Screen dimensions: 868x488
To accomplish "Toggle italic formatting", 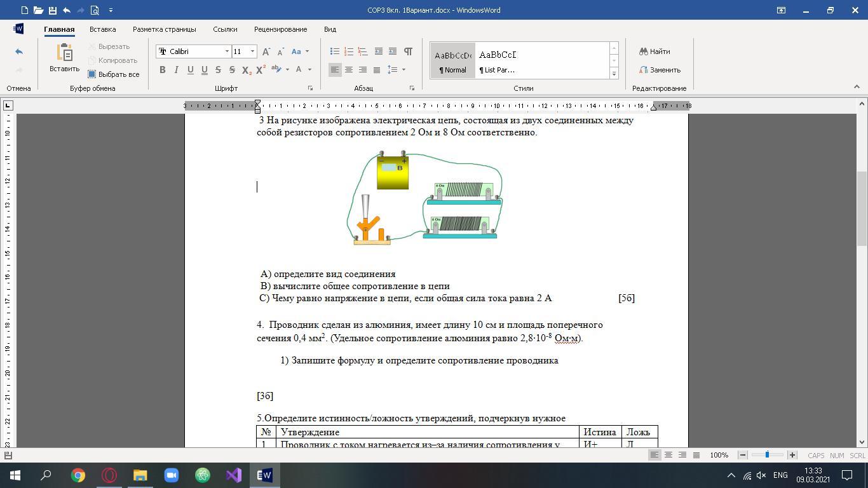I will (x=177, y=70).
